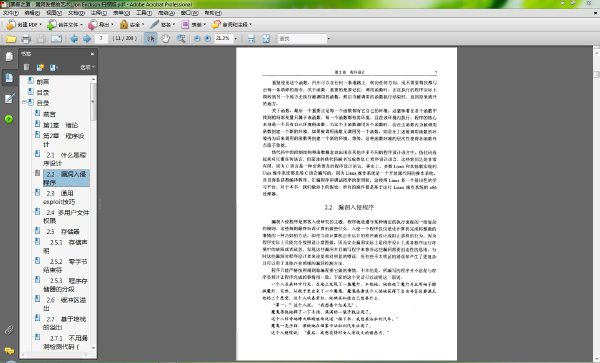Open the 创建 PDF toolbar button
The image size is (600, 363).
coord(24,24)
